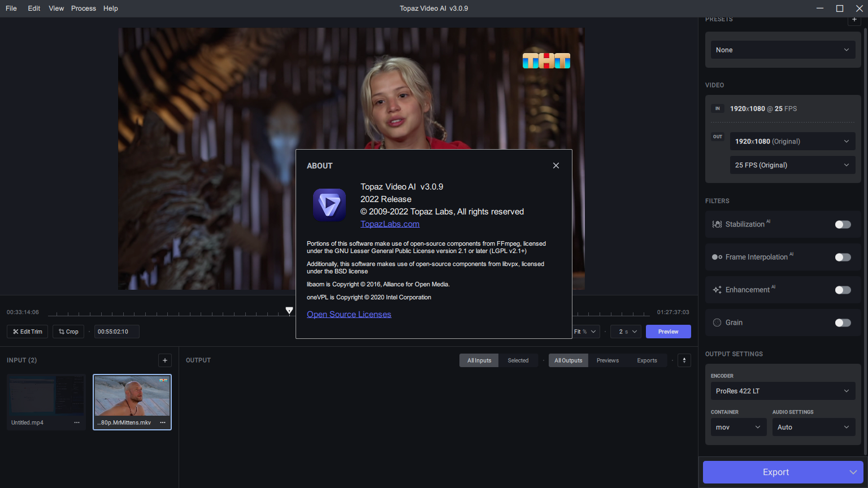Click the 00:55:02:10 timecode field

pyautogui.click(x=116, y=332)
